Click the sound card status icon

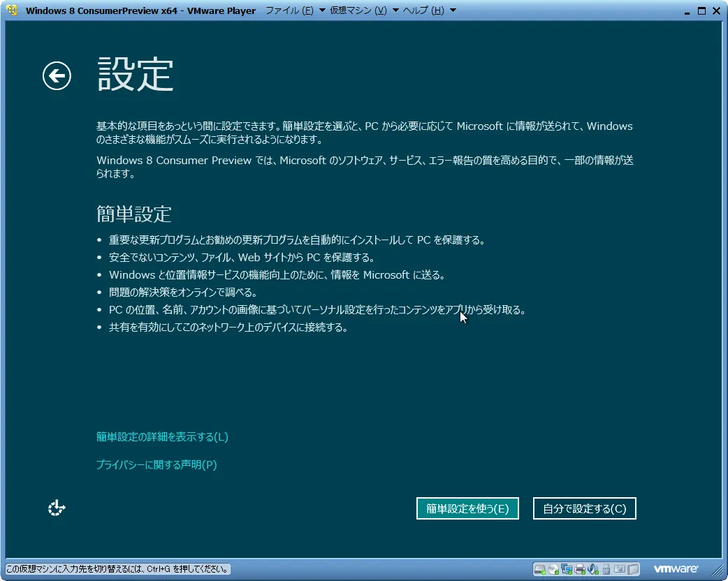(593, 569)
